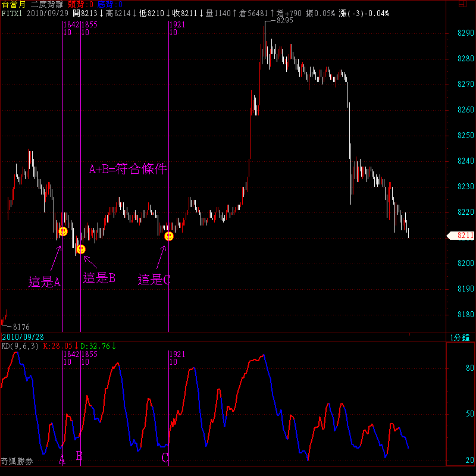Click the 奇狐勝券 watermark label
Viewport: 476px width, 476px height.
tap(17, 461)
